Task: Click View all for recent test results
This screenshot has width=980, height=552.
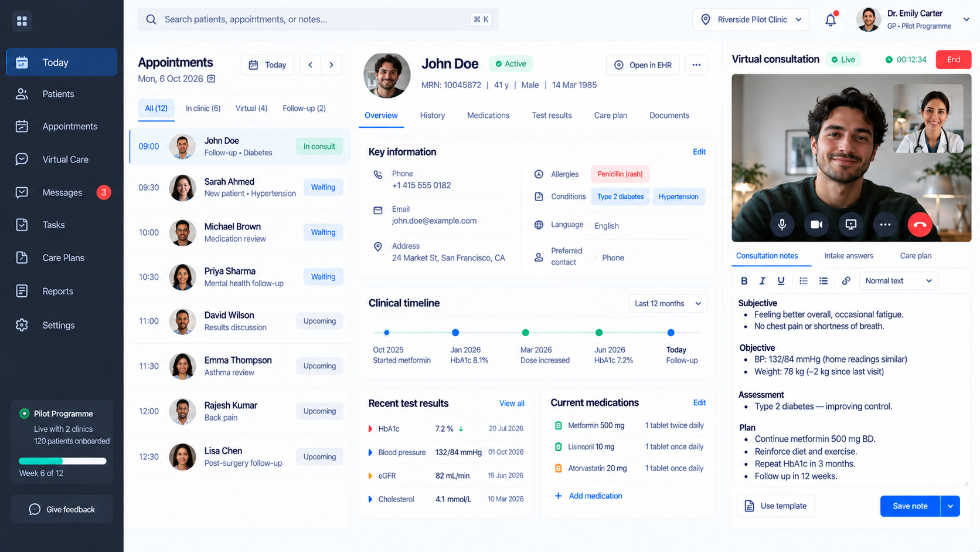Action: point(512,404)
